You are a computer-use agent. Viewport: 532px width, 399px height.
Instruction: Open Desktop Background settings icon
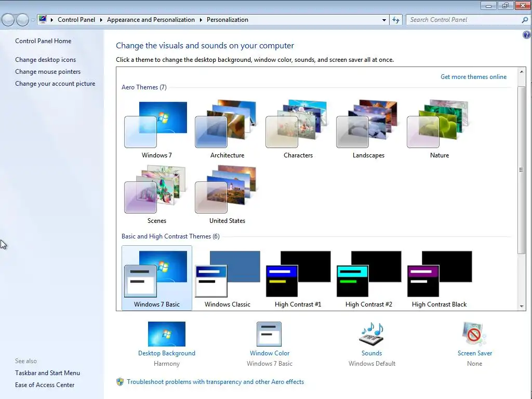pyautogui.click(x=167, y=334)
